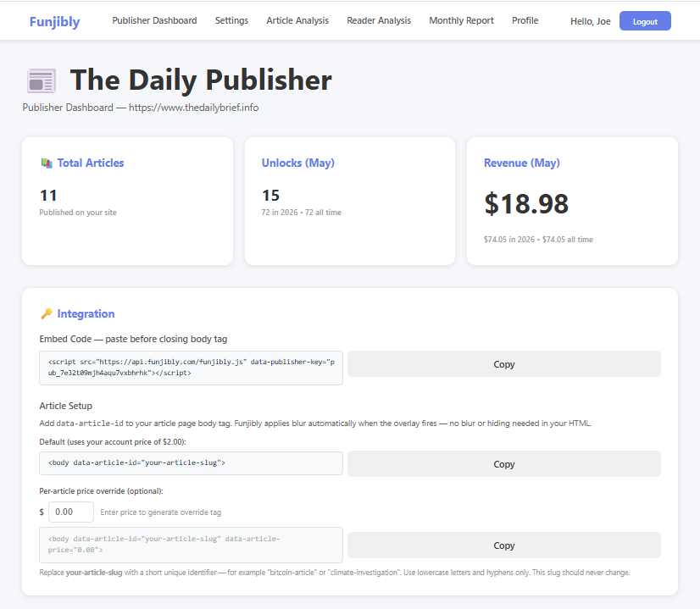700x609 pixels.
Task: Click the thedailybrief.info URL subtitle
Action: coord(194,108)
